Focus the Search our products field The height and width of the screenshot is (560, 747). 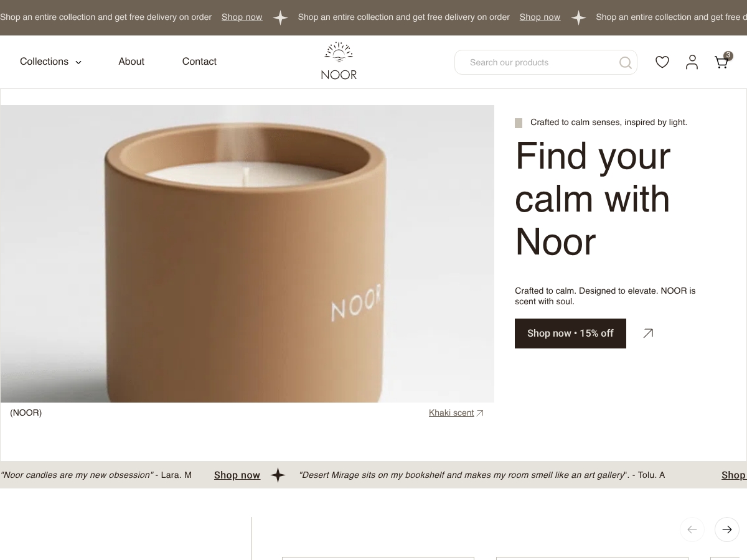click(546, 62)
